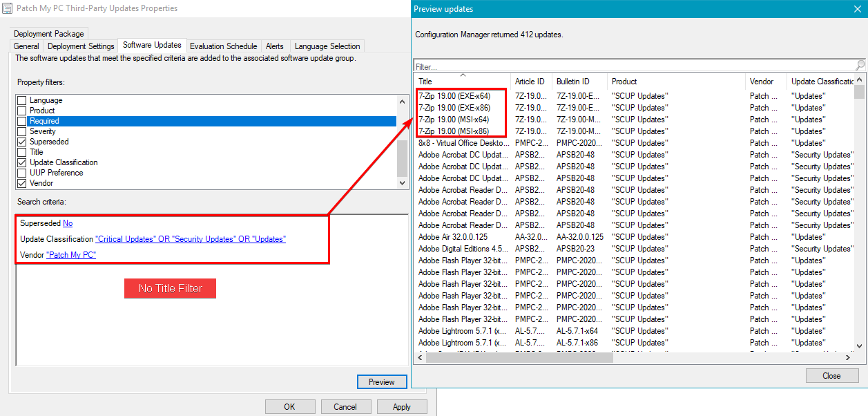Click OK in the Properties window
868x416 pixels.
pyautogui.click(x=289, y=407)
